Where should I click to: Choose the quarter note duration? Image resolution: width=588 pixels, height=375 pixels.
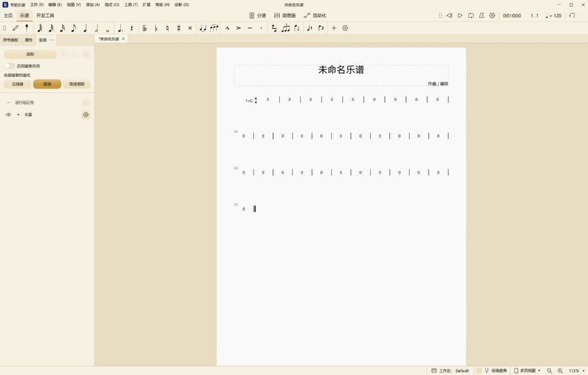coord(85,28)
